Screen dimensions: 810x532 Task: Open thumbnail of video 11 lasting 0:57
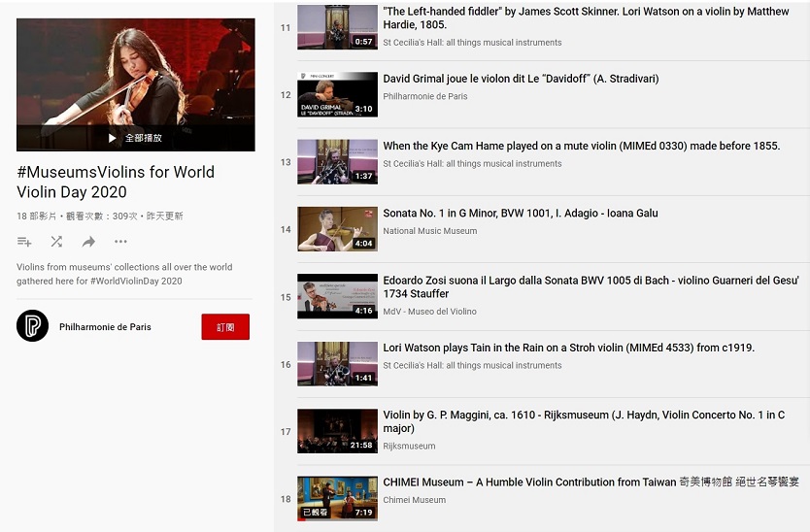337,27
